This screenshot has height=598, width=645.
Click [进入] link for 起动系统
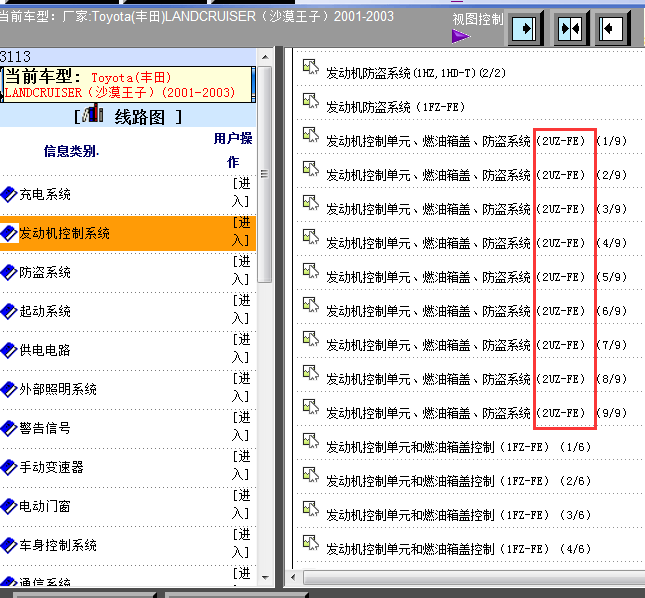tap(241, 310)
